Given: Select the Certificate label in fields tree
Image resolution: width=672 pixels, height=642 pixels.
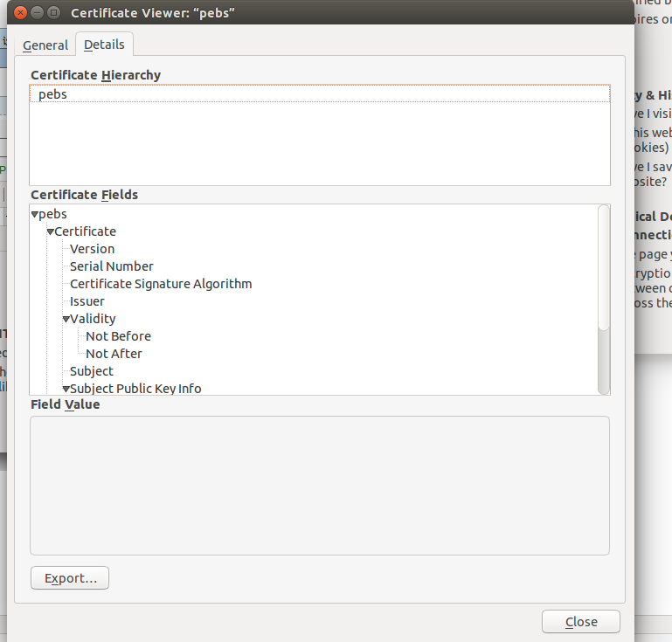Looking at the screenshot, I should (85, 231).
